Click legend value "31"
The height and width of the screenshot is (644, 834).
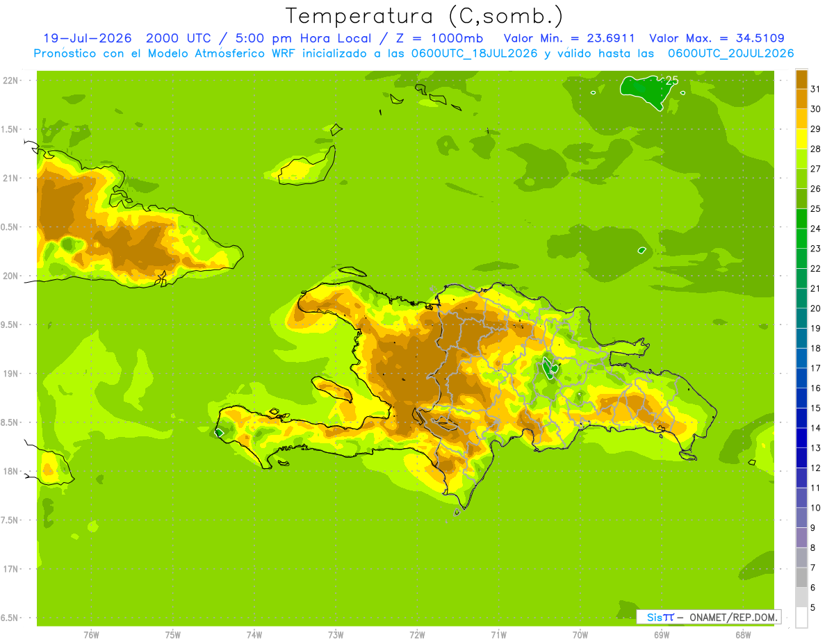816,89
